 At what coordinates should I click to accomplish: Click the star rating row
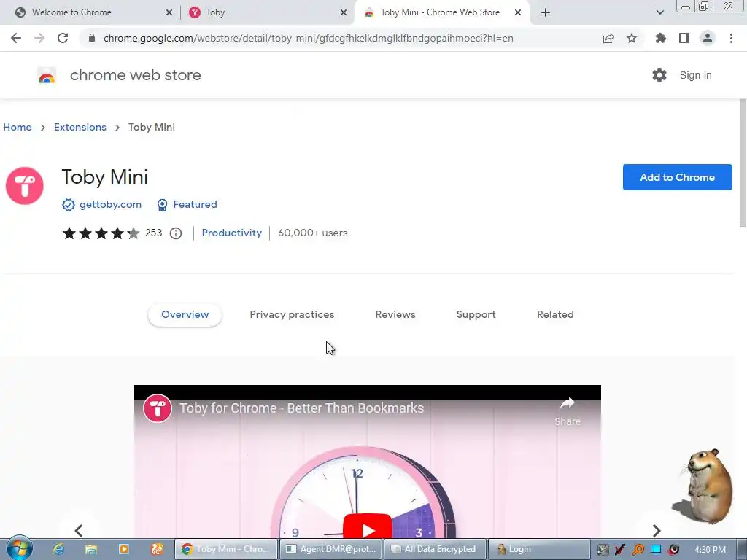pos(101,233)
